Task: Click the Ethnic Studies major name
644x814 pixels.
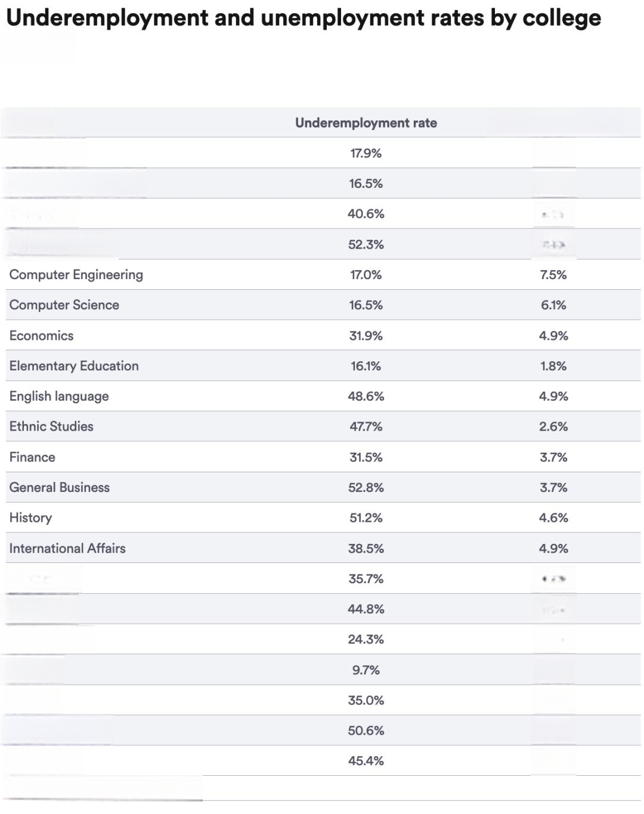Action: [x=51, y=427]
